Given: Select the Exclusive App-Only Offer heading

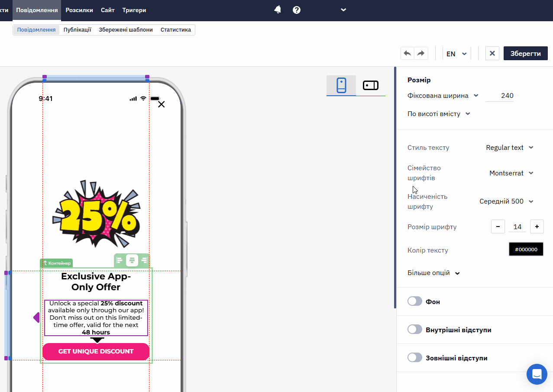Looking at the screenshot, I should tap(96, 282).
